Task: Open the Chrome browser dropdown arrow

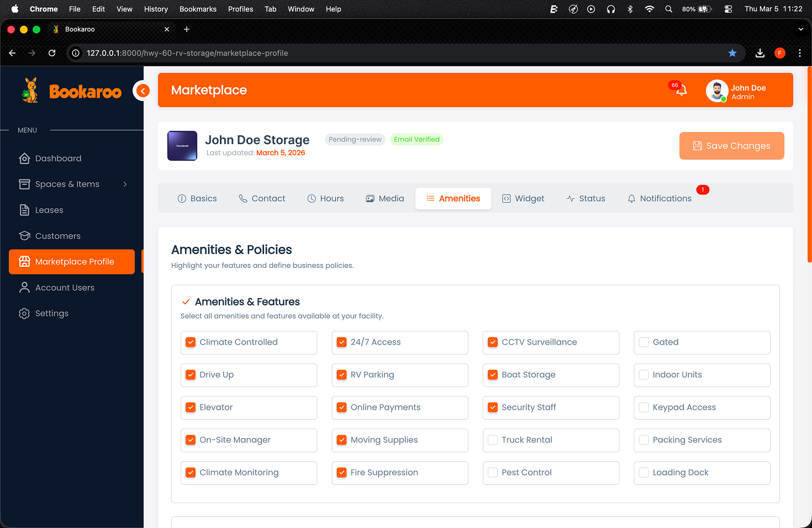Action: click(x=800, y=29)
